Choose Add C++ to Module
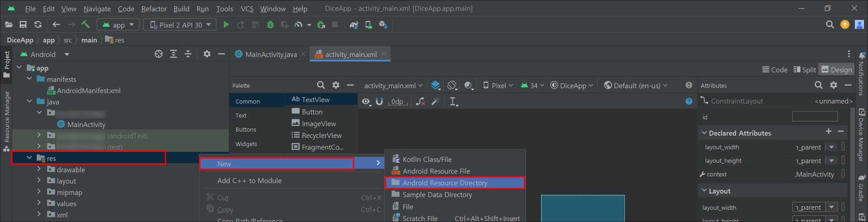Viewport: 868px width, 222px height. [250, 180]
